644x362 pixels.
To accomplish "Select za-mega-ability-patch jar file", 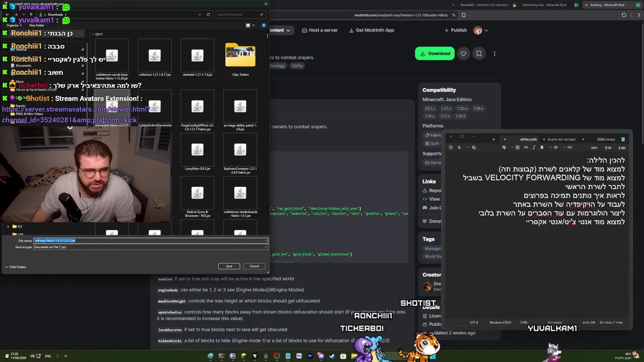I will (x=240, y=111).
